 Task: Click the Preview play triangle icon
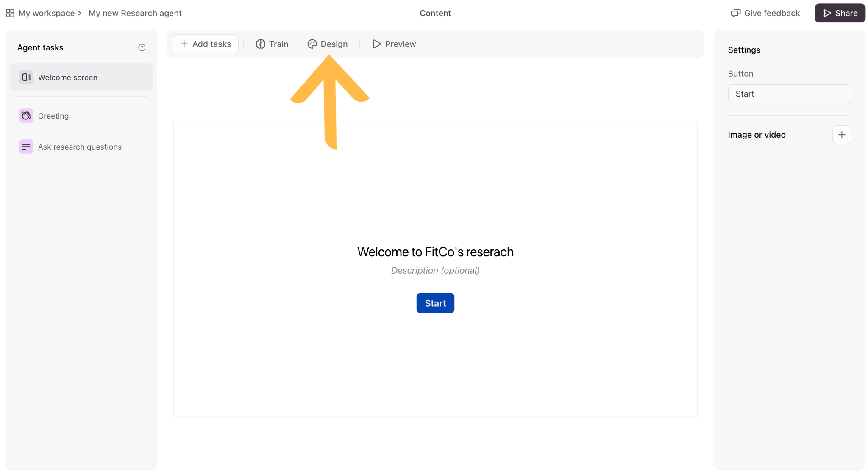tap(376, 44)
